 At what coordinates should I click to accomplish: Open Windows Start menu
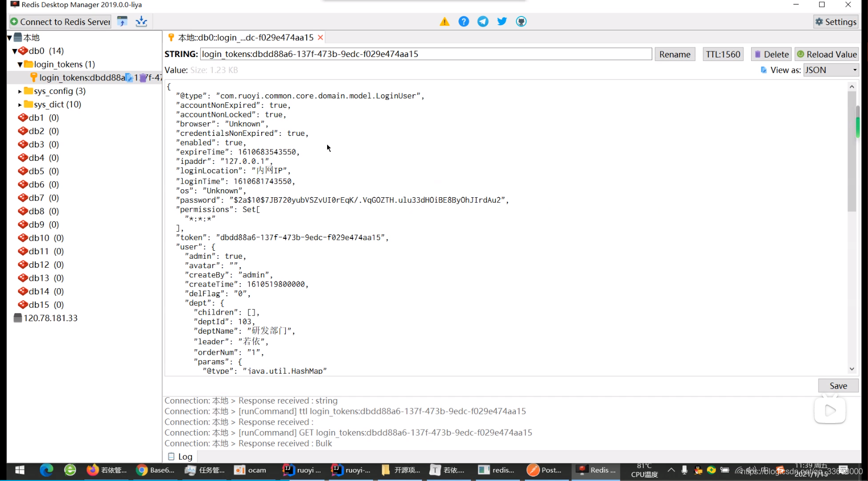(20, 470)
